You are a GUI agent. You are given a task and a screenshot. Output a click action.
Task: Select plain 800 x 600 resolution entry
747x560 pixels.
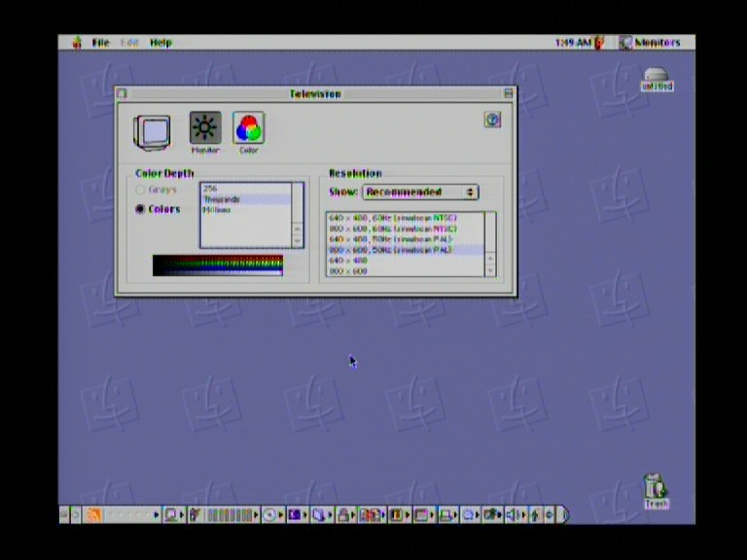pos(406,271)
